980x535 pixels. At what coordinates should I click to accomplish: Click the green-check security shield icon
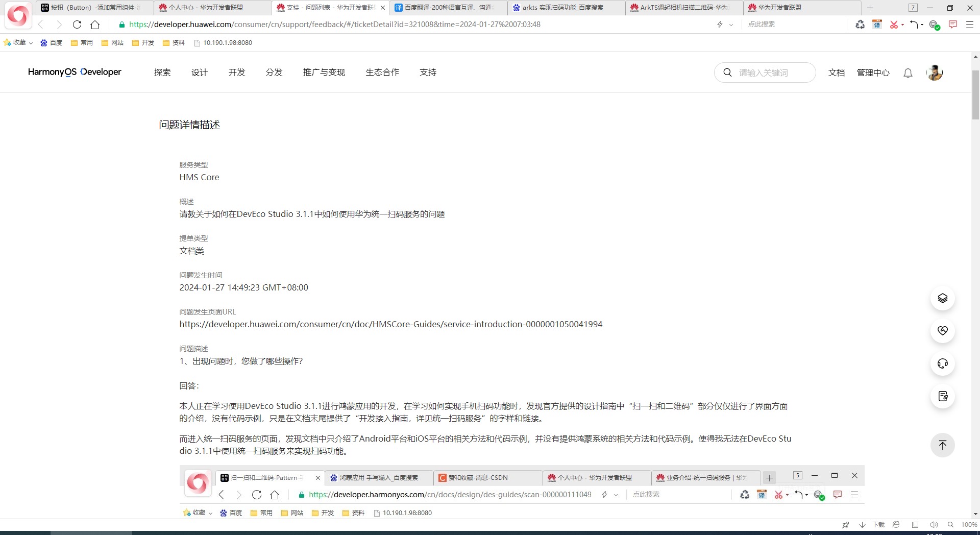coord(934,25)
